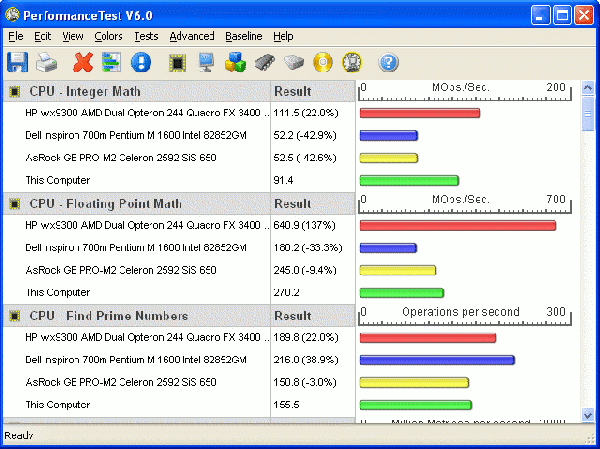The image size is (600, 449).
Task: Select This Computer row under Integer Math
Action: pyautogui.click(x=179, y=180)
